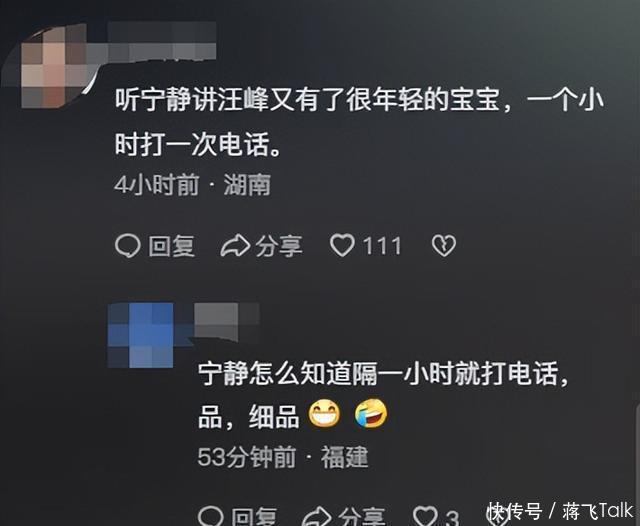Click the grinning face emoji in the reply

324,413
